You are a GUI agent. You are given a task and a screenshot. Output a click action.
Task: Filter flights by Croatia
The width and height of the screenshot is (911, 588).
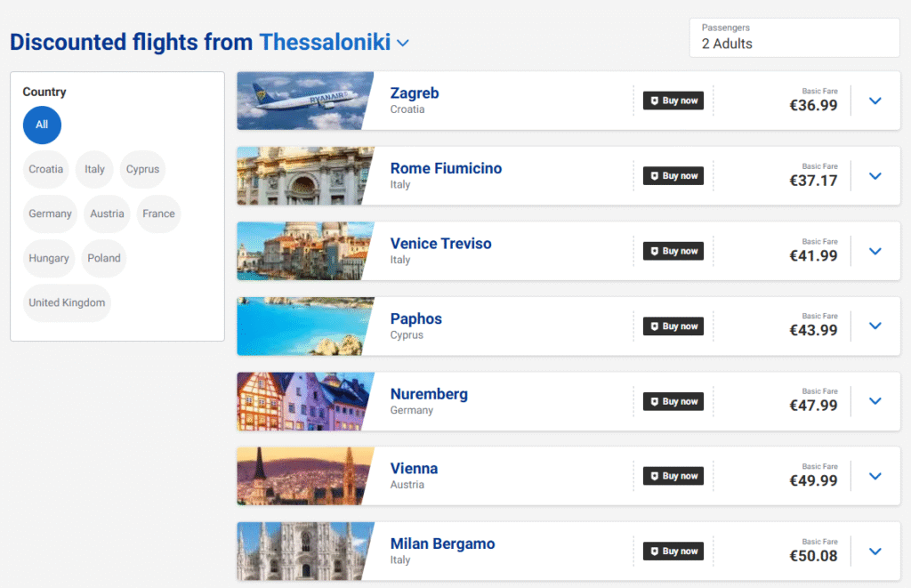(46, 169)
